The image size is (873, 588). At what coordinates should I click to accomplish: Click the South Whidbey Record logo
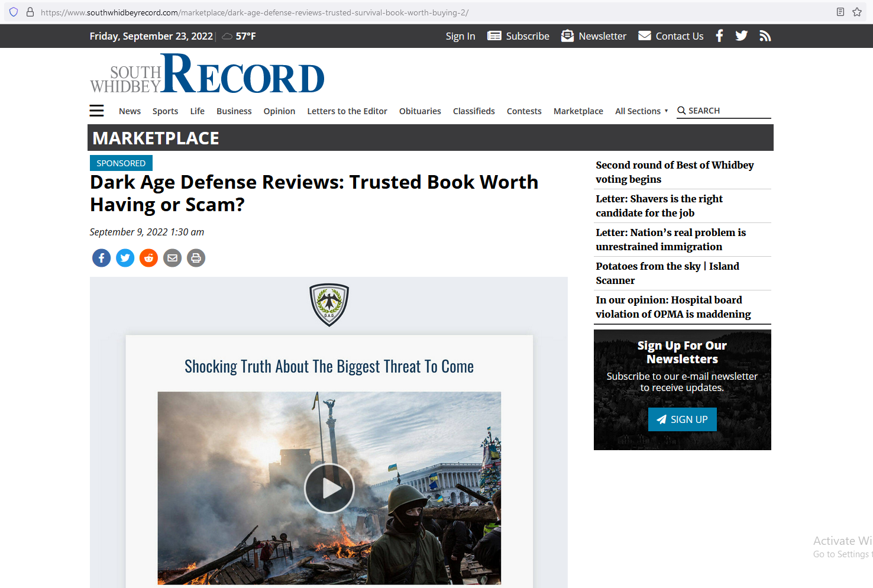[207, 74]
